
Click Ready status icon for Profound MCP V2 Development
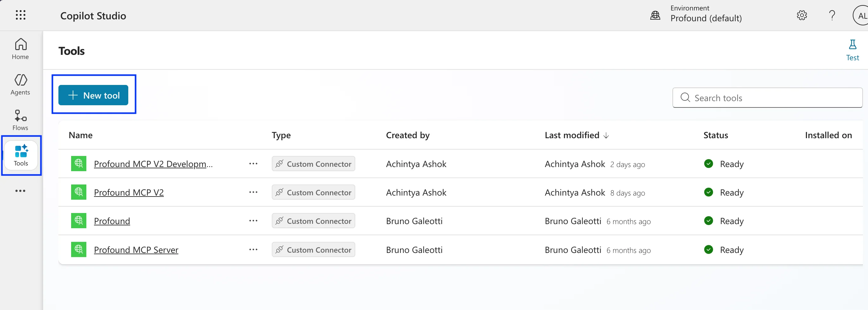pos(709,164)
